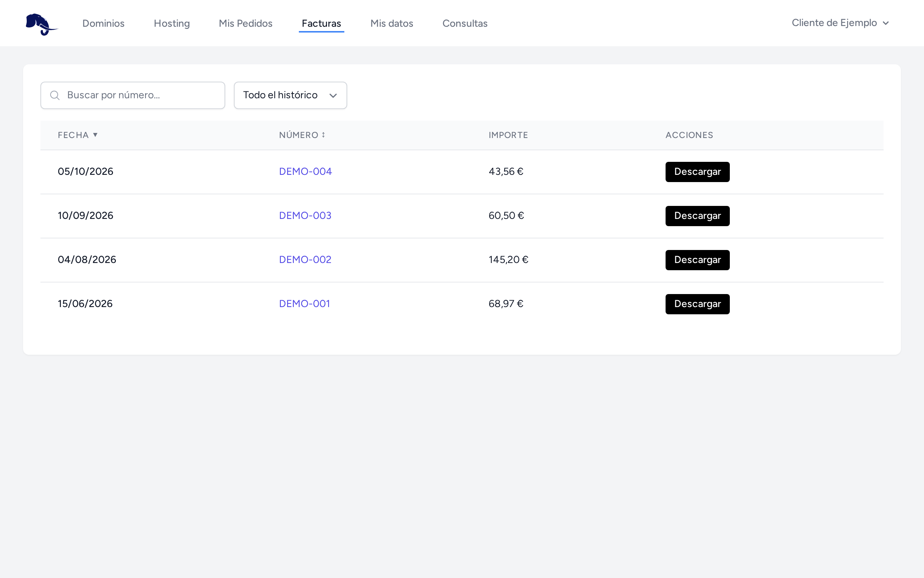This screenshot has width=924, height=578.
Task: Download invoice DEMO-004
Action: pos(698,172)
